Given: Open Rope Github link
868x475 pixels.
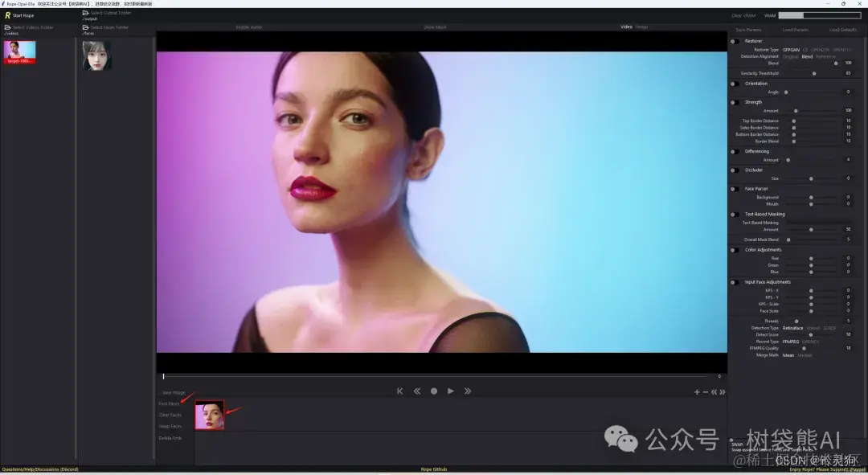Looking at the screenshot, I should 433,469.
